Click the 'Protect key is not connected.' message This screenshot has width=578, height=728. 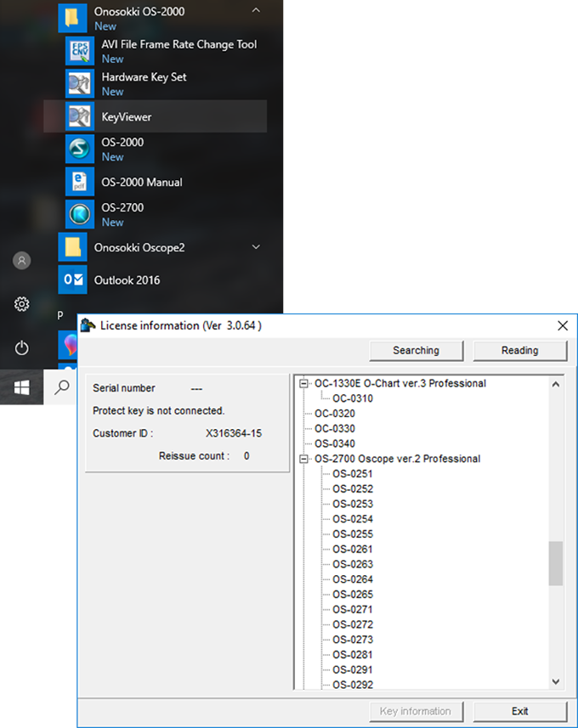click(x=158, y=410)
